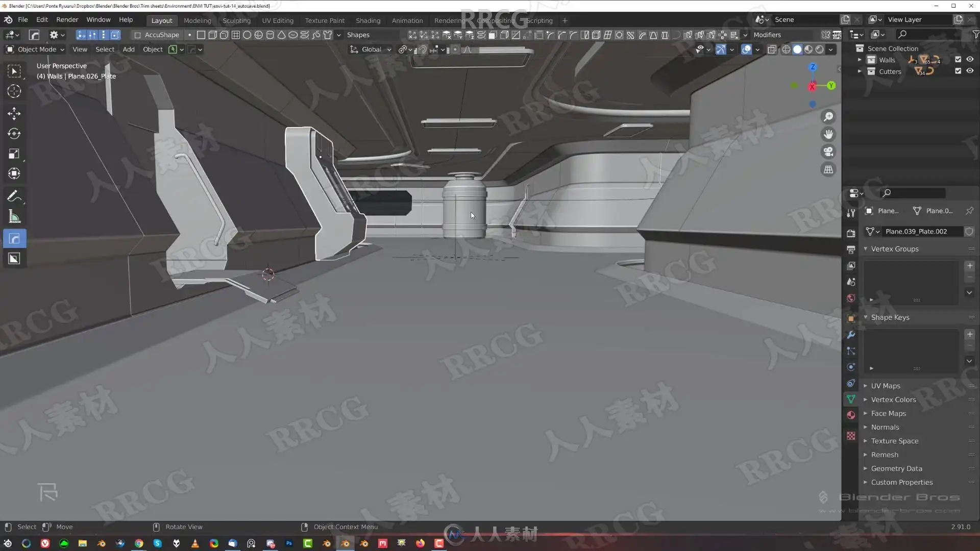Select the Measure tool

[x=14, y=217]
